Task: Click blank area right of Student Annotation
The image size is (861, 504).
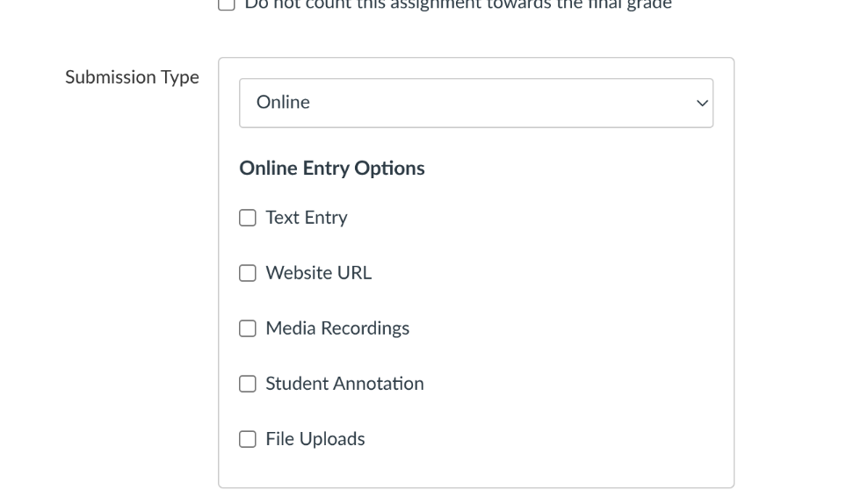Action: (571, 384)
